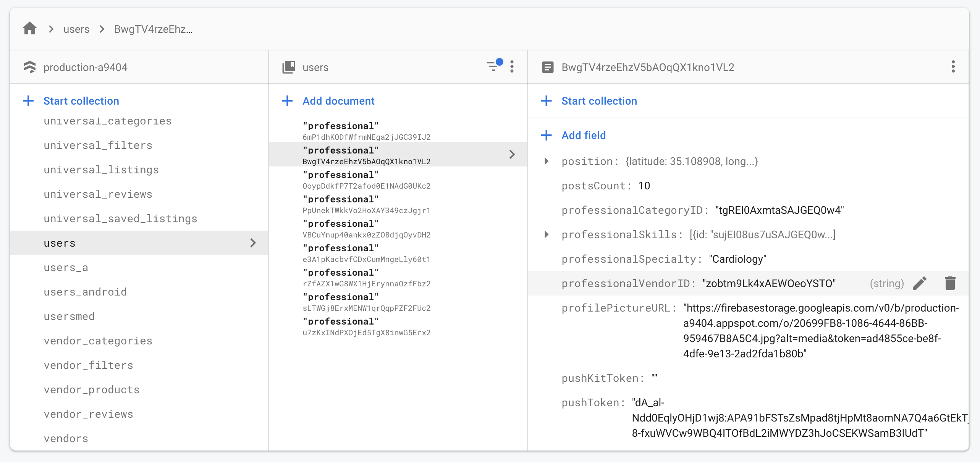Edit the professionalVendorID field with the pencil icon
The width and height of the screenshot is (980, 462).
(x=920, y=283)
